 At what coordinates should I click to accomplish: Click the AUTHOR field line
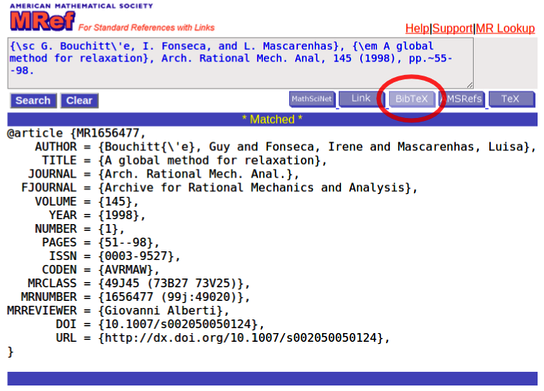(286, 147)
